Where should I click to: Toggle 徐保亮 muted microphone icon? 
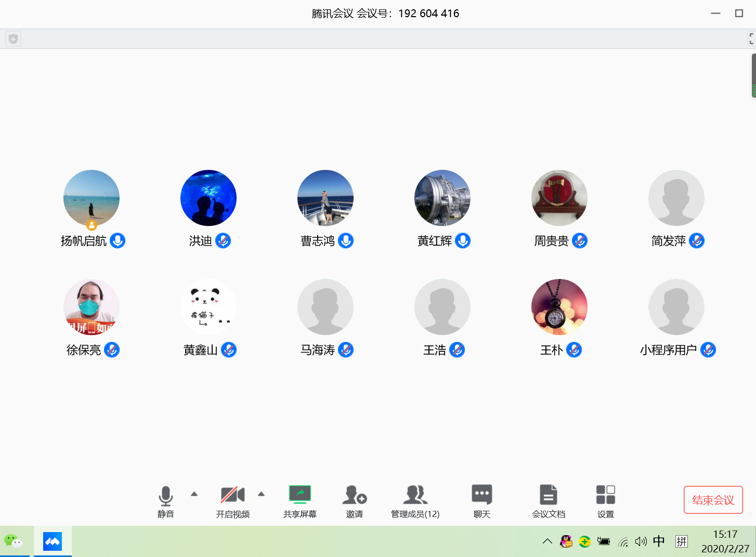click(x=112, y=350)
